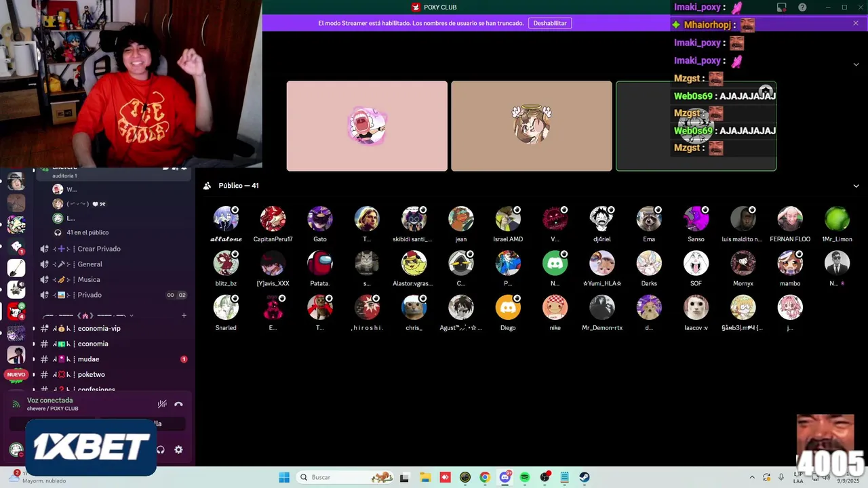868x488 pixels.
Task: Select the brown angel-avatar speaker tile
Action: coord(532,126)
